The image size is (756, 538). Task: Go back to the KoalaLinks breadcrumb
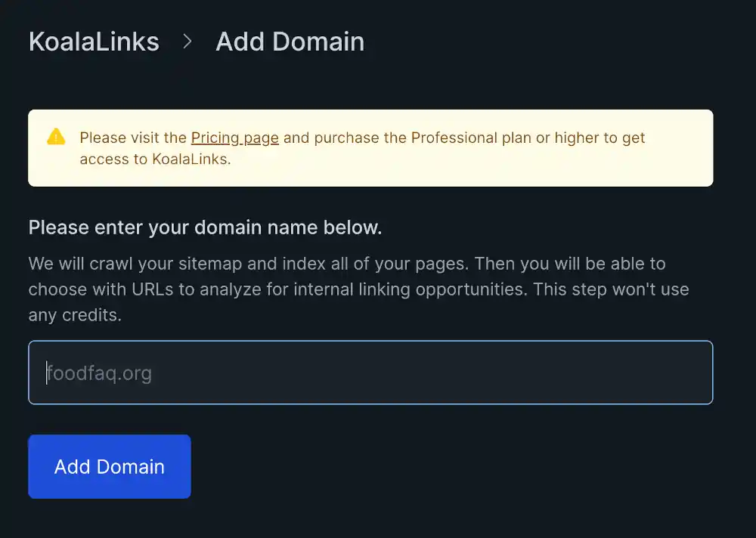94,42
